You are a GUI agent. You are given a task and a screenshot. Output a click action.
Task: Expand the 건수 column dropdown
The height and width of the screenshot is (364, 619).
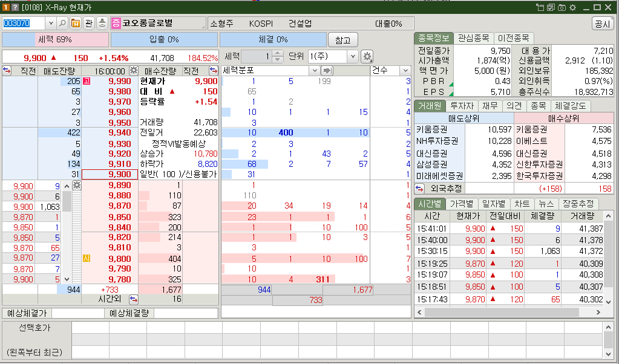(405, 71)
